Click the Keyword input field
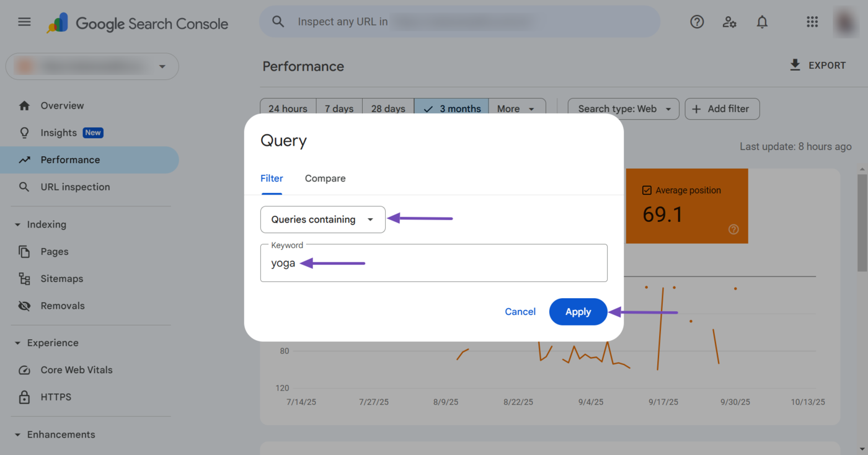868x455 pixels. (x=433, y=263)
